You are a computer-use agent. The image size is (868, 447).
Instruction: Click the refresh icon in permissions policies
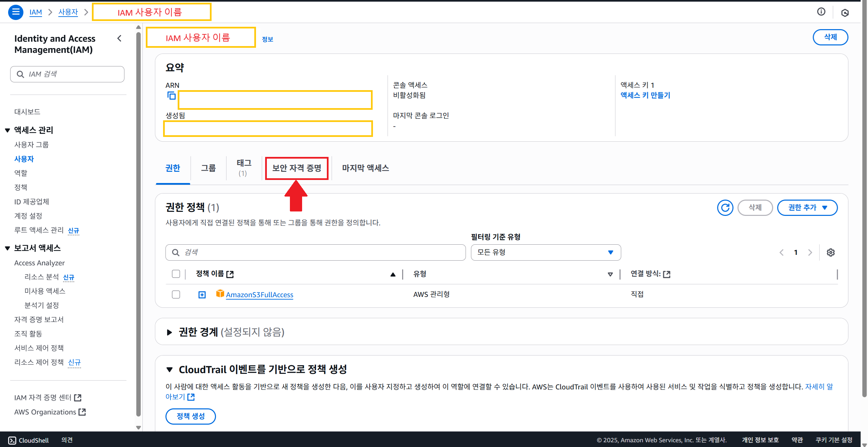tap(725, 207)
